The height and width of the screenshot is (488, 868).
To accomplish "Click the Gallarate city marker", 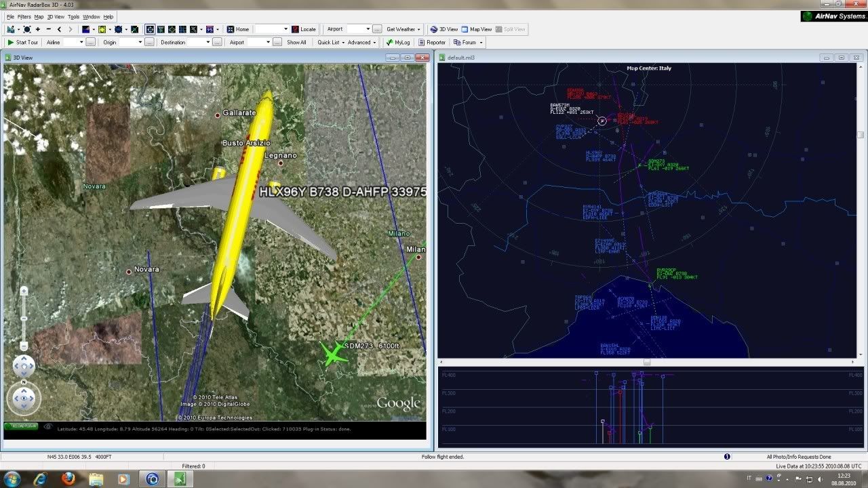I will pos(218,115).
